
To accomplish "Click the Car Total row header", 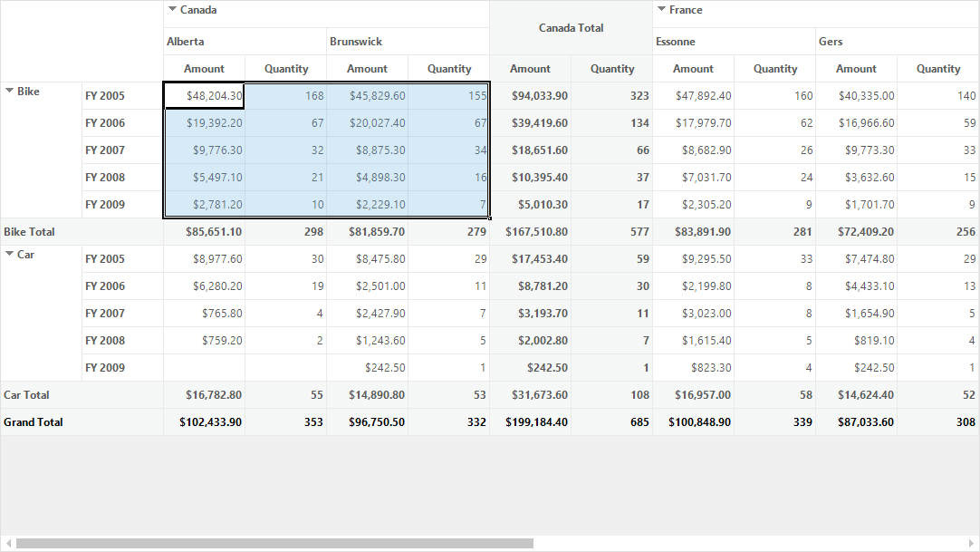I will [x=82, y=394].
